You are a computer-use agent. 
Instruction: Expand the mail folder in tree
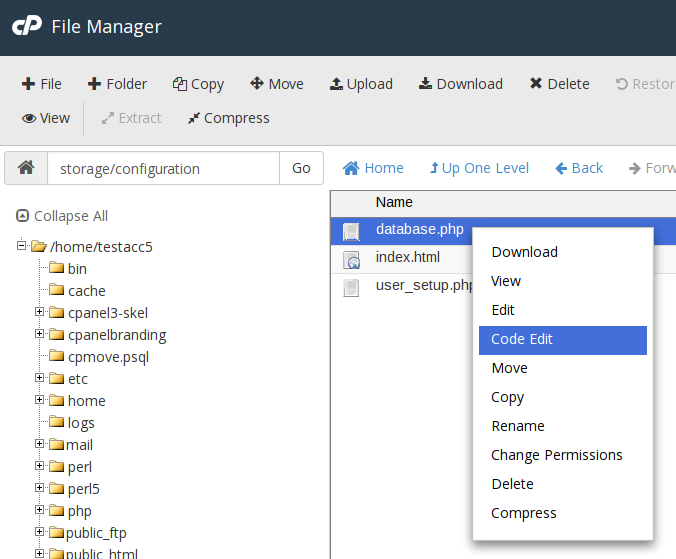tap(40, 444)
